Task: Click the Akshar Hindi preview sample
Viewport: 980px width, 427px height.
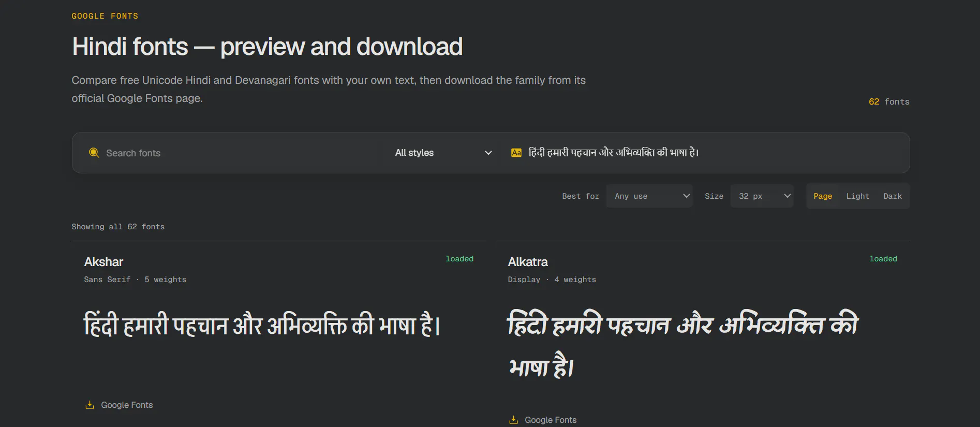Action: pos(262,325)
